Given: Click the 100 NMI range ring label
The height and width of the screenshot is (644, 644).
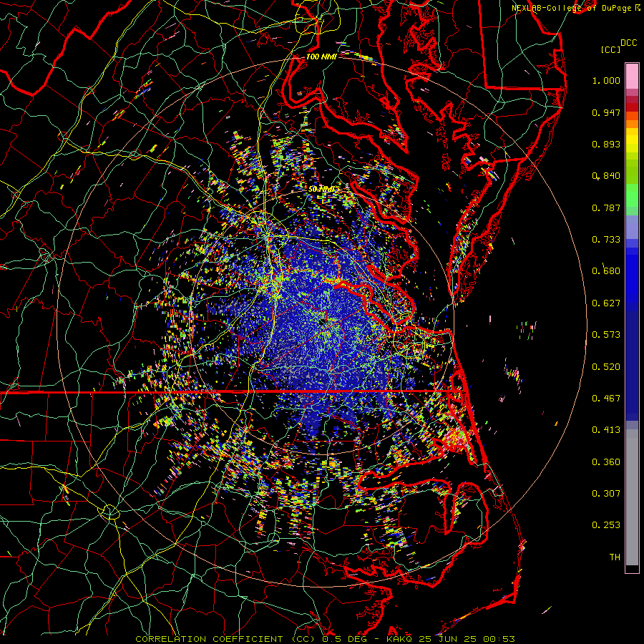Looking at the screenshot, I should click(321, 57).
